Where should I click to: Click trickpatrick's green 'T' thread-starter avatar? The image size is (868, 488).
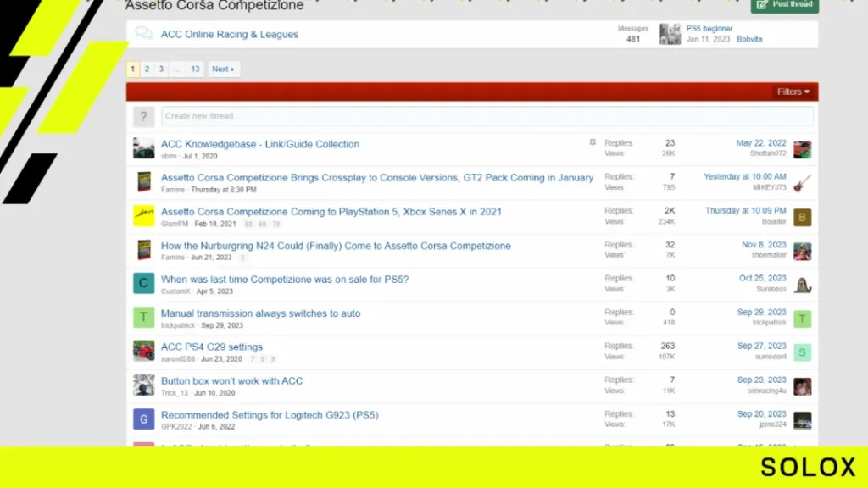point(143,317)
